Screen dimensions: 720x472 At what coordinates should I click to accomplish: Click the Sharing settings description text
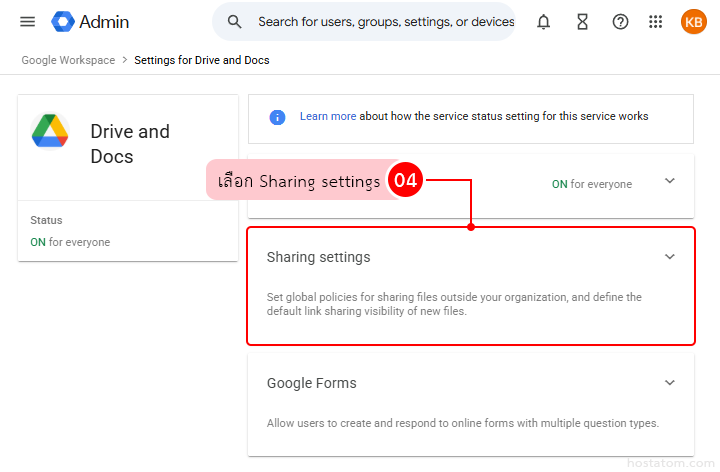click(454, 304)
